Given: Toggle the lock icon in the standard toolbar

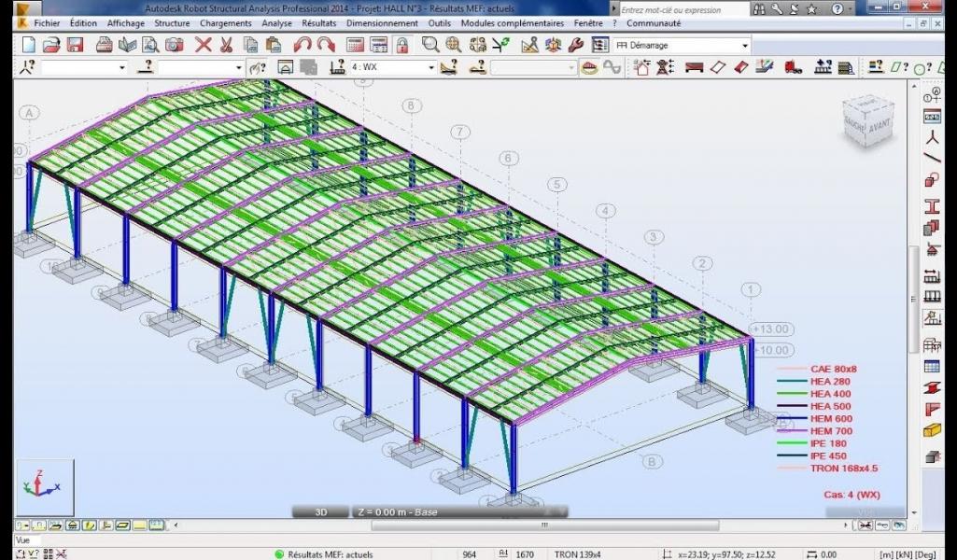Looking at the screenshot, I should 401,44.
